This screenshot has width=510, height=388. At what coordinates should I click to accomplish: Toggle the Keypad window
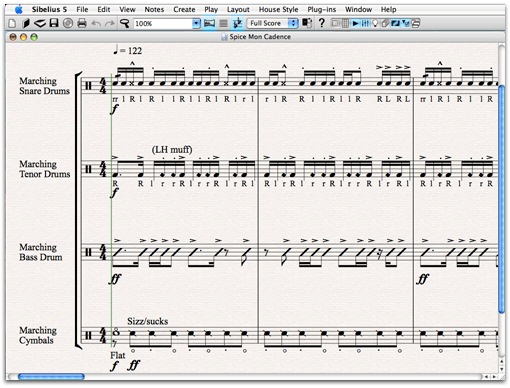(x=345, y=23)
